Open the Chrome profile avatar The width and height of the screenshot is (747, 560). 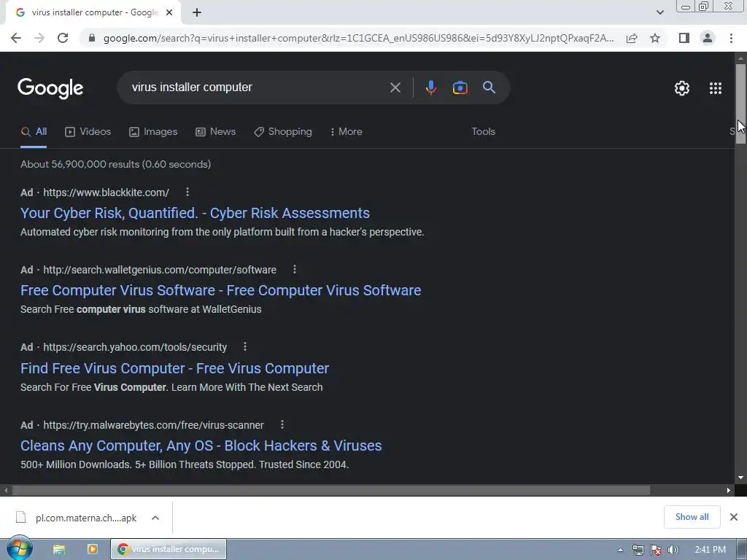pyautogui.click(x=708, y=38)
